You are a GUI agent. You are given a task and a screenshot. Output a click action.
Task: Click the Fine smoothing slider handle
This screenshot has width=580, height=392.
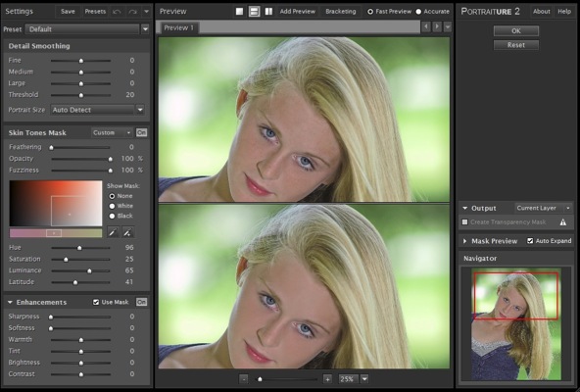[x=81, y=61]
